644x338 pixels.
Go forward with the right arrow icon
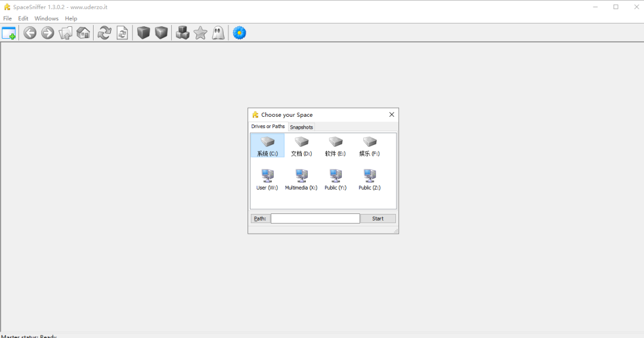[x=48, y=33]
